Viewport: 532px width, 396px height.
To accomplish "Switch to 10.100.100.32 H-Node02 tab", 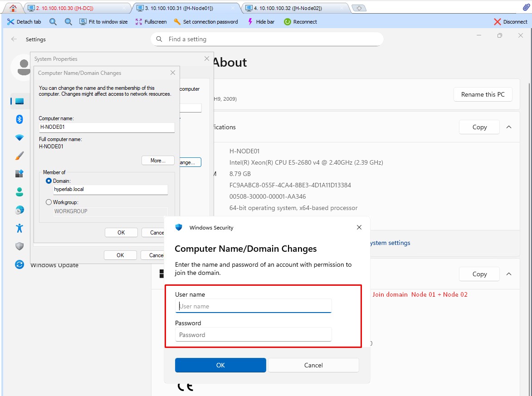I will point(295,8).
